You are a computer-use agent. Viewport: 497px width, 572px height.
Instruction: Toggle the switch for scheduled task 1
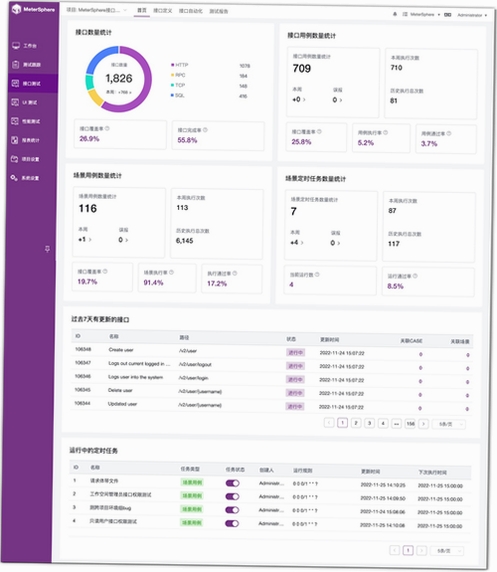click(232, 483)
